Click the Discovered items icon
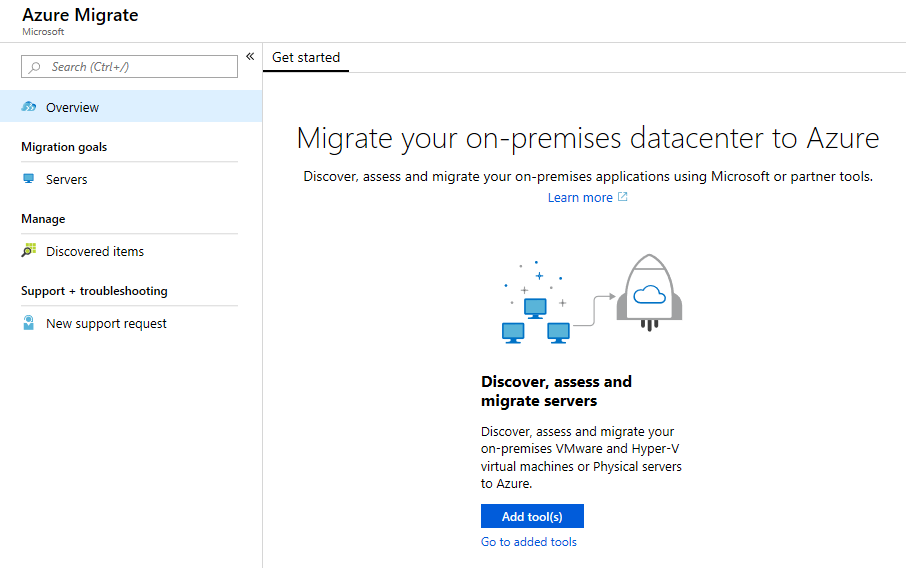The image size is (906, 568). (x=29, y=250)
